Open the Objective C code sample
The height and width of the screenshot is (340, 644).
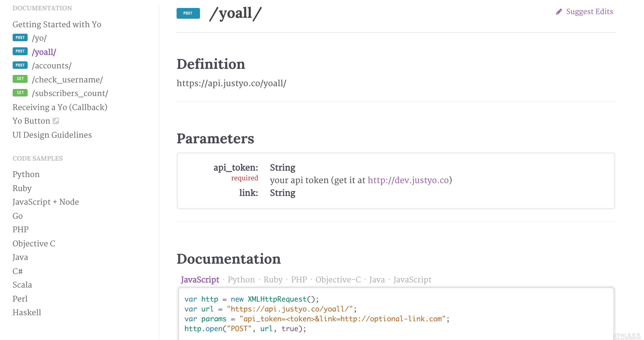(34, 244)
